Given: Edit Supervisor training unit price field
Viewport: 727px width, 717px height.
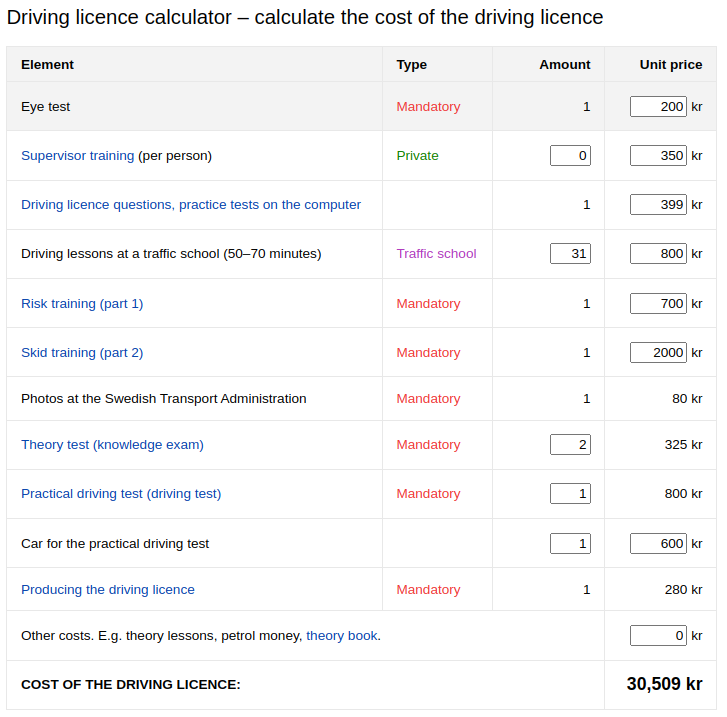Looking at the screenshot, I should click(658, 156).
